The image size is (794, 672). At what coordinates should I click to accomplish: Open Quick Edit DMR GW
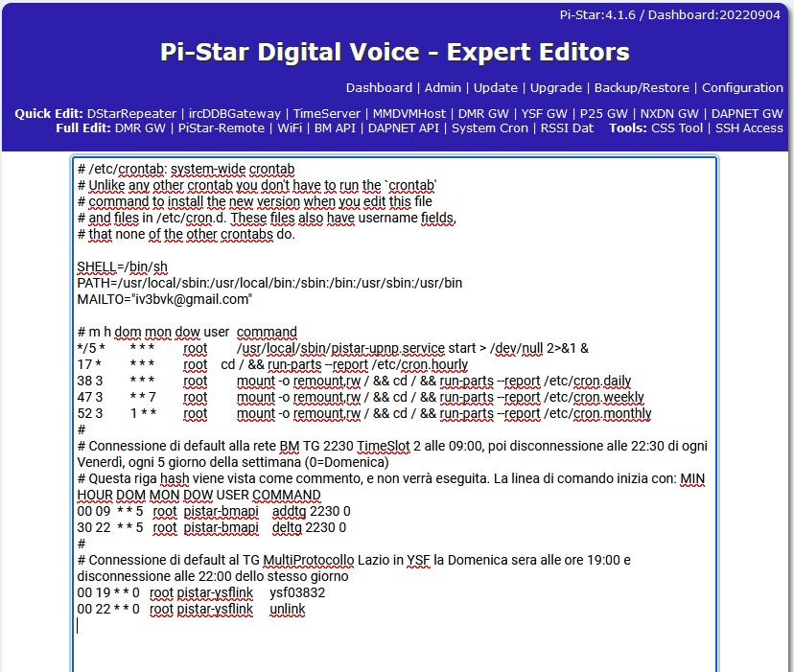point(483,113)
